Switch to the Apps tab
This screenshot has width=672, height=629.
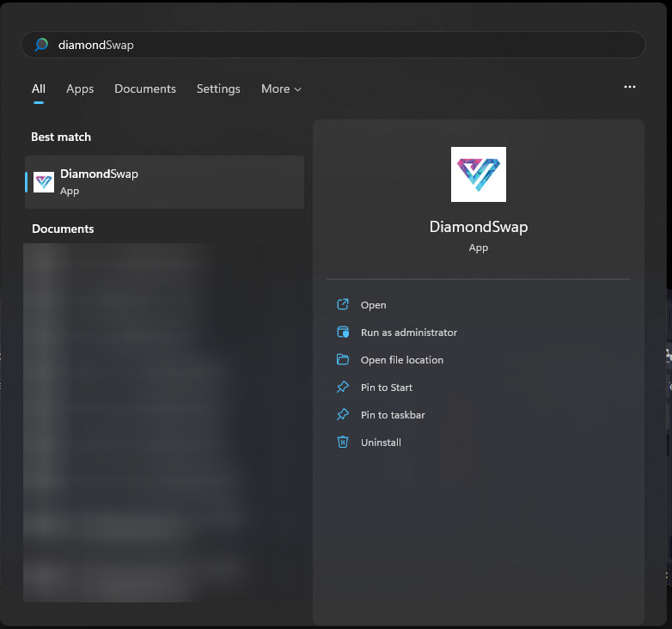pos(80,89)
